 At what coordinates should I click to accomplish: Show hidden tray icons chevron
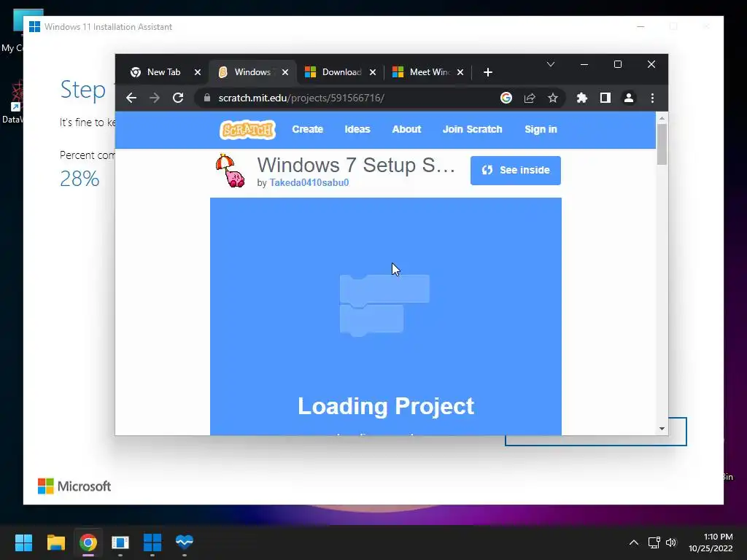[634, 542]
